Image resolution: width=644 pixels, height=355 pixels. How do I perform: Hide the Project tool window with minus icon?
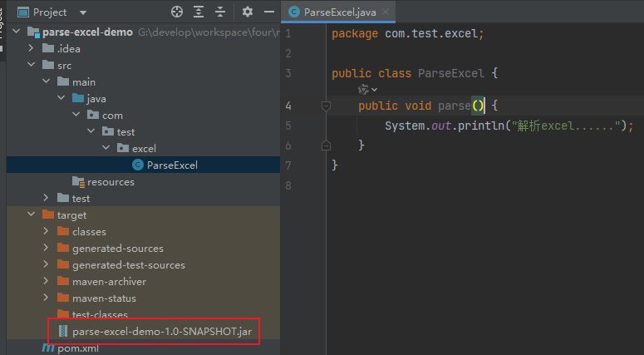[269, 12]
